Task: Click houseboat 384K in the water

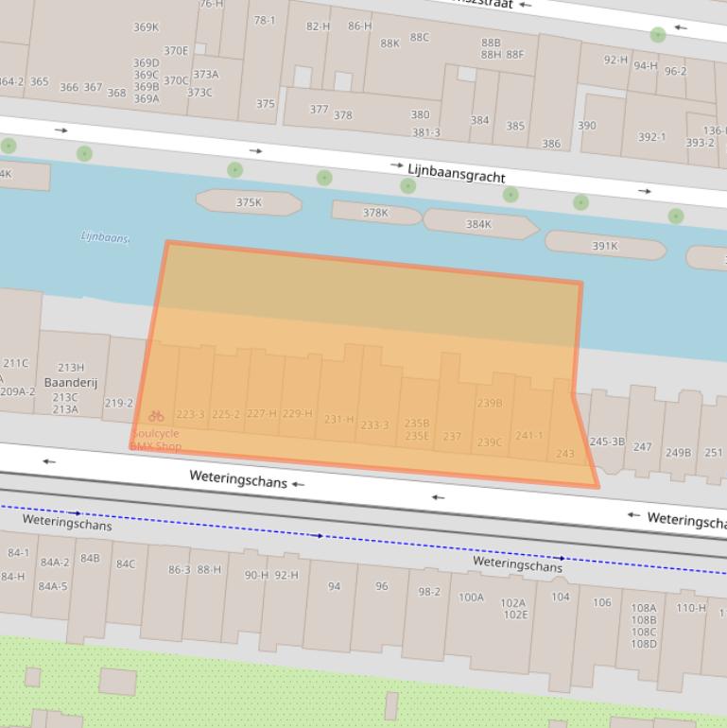Action: pyautogui.click(x=478, y=224)
